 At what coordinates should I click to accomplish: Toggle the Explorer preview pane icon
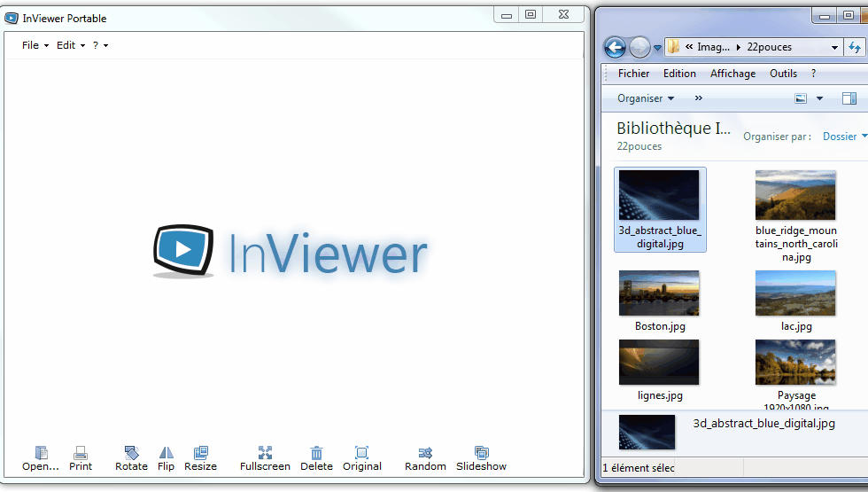pyautogui.click(x=849, y=98)
